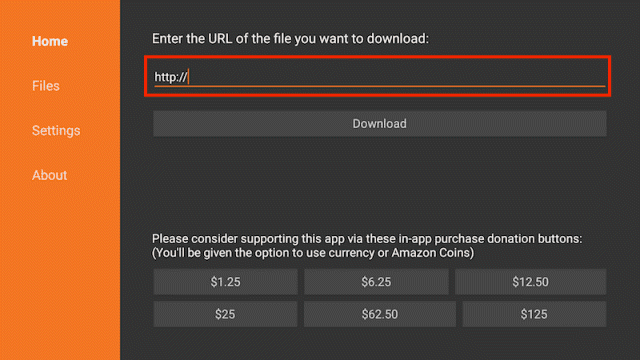The width and height of the screenshot is (640, 360).
Task: Choose the $125 donation amount
Action: pos(534,314)
